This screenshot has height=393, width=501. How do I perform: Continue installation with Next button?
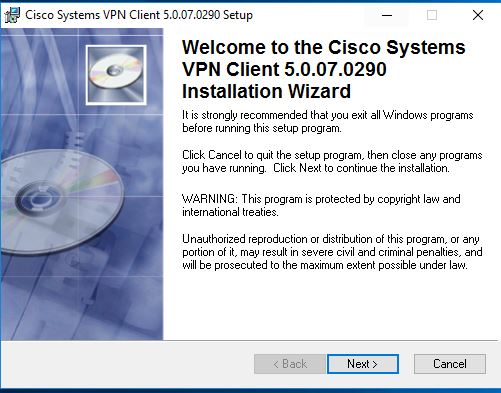click(363, 364)
